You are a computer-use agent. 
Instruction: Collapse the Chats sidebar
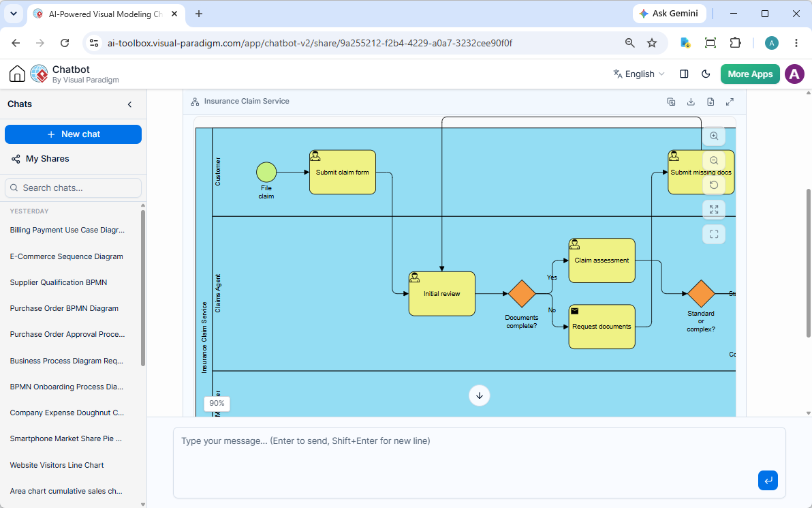click(x=129, y=104)
